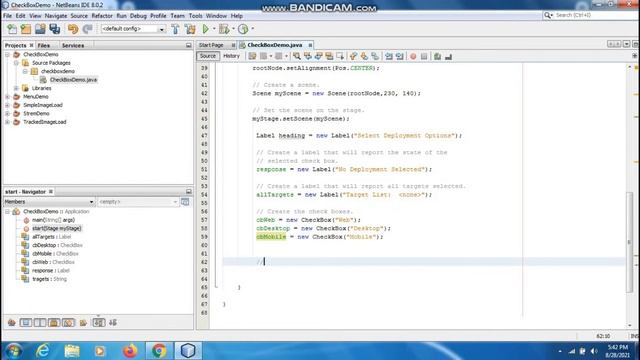Click the Save All toolbar icon
The image size is (640, 360).
coord(55,29)
